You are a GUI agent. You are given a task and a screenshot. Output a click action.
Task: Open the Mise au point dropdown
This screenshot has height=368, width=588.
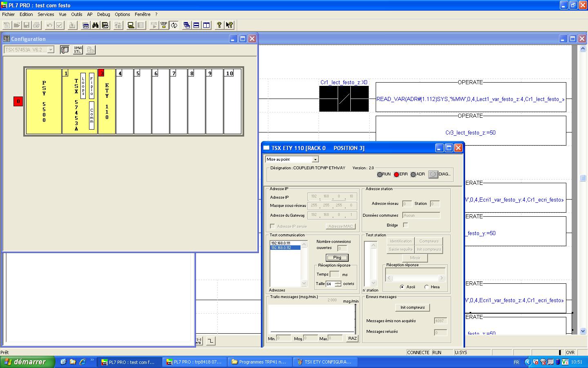click(x=315, y=159)
